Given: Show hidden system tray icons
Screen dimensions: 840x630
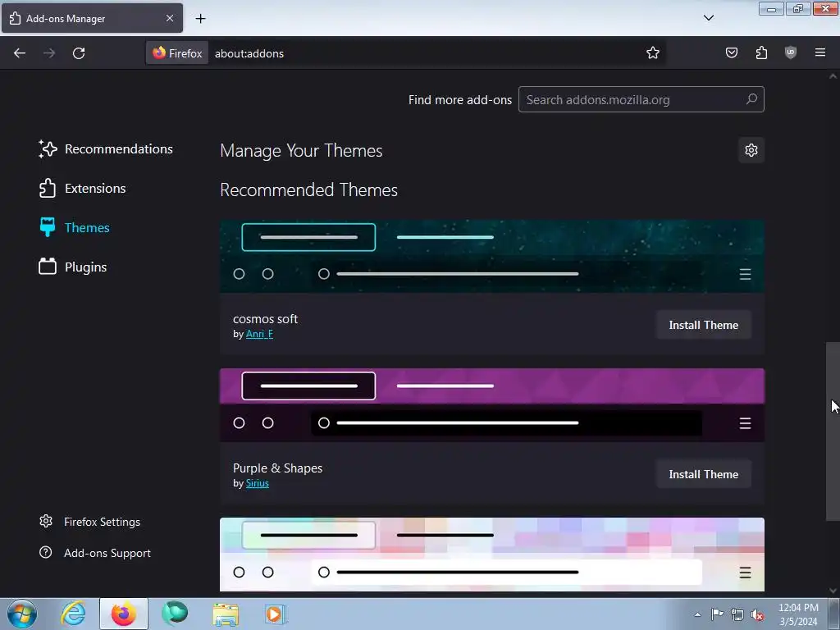Looking at the screenshot, I should point(697,614).
